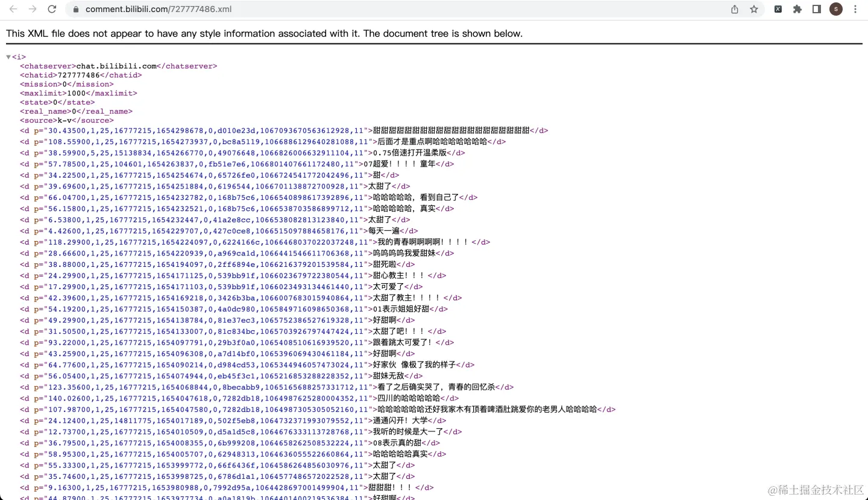Open the X extension icon
This screenshot has width=868, height=500.
click(778, 9)
